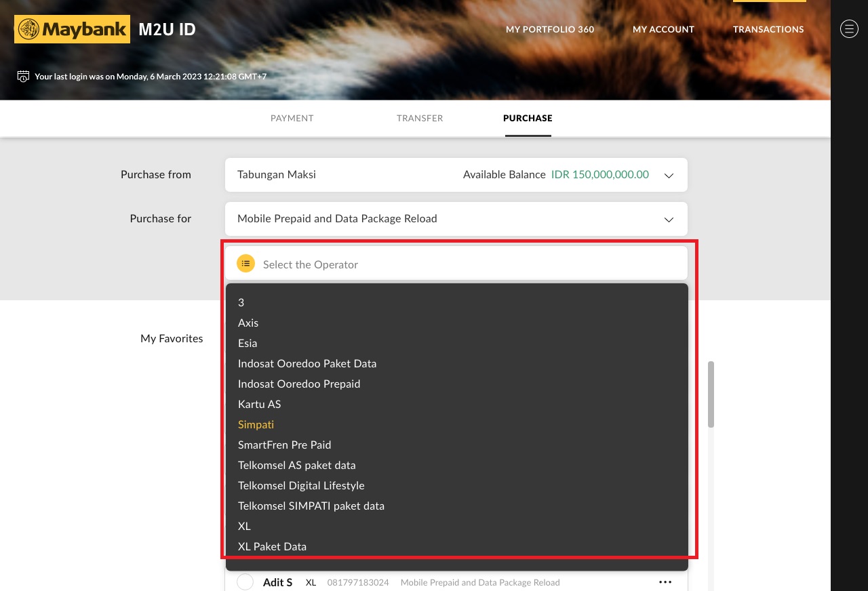
Task: Select XL Paket Data option
Action: tap(456, 546)
